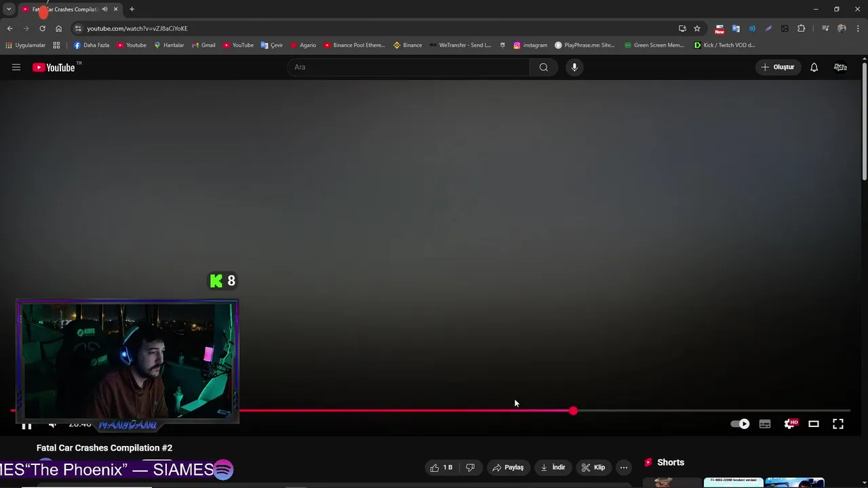Open the WeTransfer bookmark
This screenshot has height=488, width=868.
pos(460,45)
